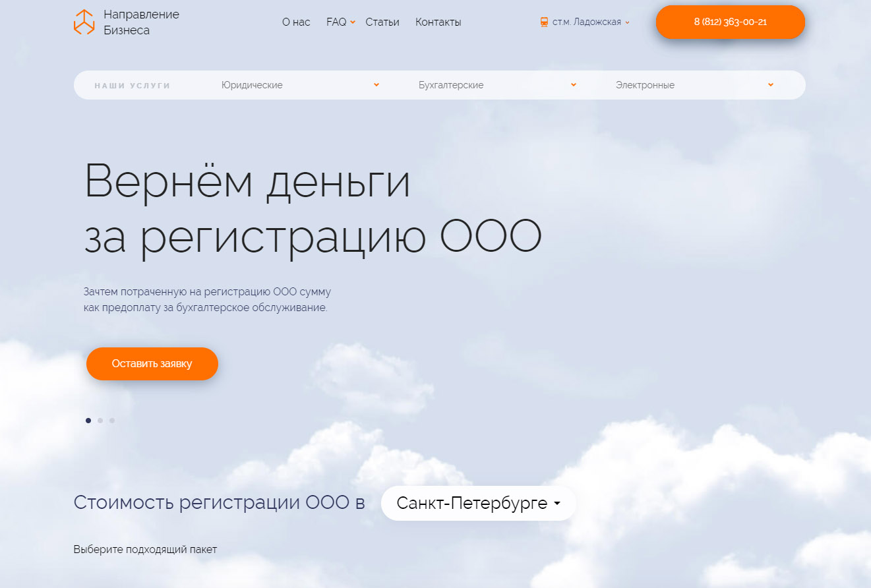
Task: Click the metro train icon
Action: point(544,22)
